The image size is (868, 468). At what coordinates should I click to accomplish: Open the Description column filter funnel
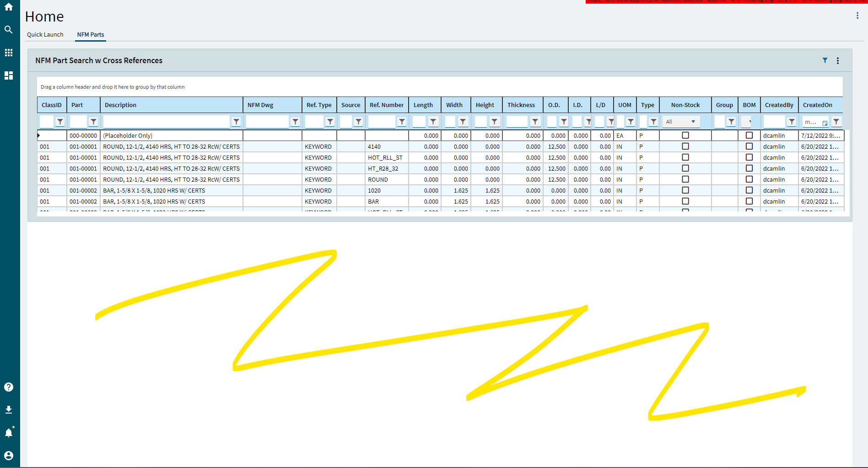(236, 122)
